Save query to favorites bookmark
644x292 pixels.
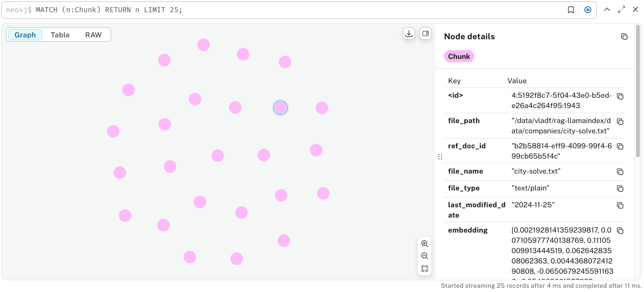(x=571, y=10)
